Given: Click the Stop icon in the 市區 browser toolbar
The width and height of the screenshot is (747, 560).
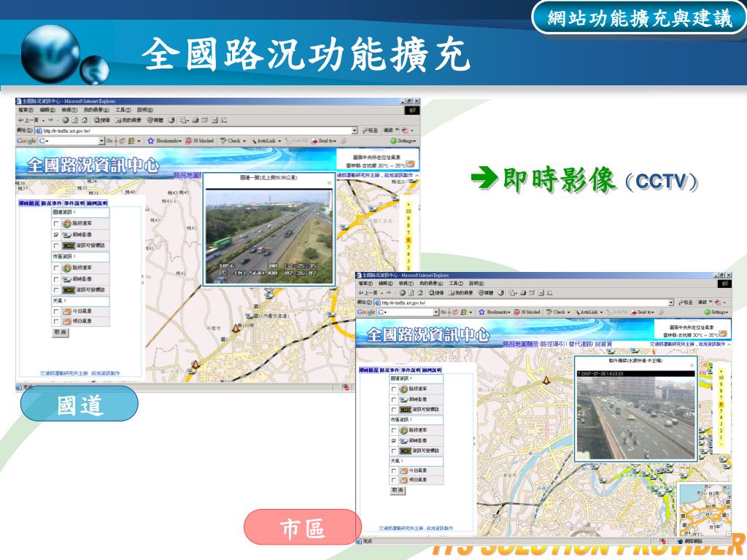Looking at the screenshot, I should [403, 292].
